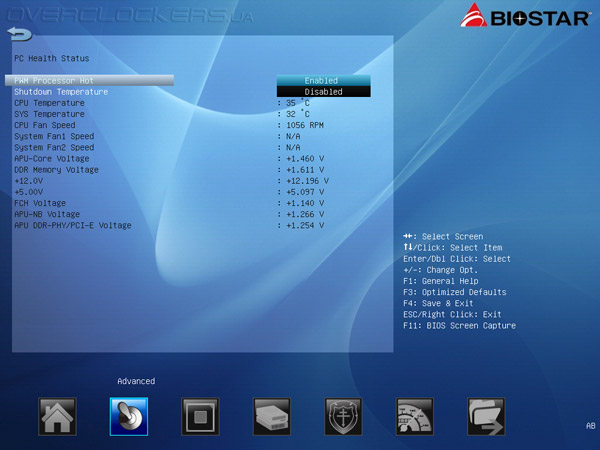Open the Save & Exit folder icon
The height and width of the screenshot is (450, 600).
[x=486, y=416]
